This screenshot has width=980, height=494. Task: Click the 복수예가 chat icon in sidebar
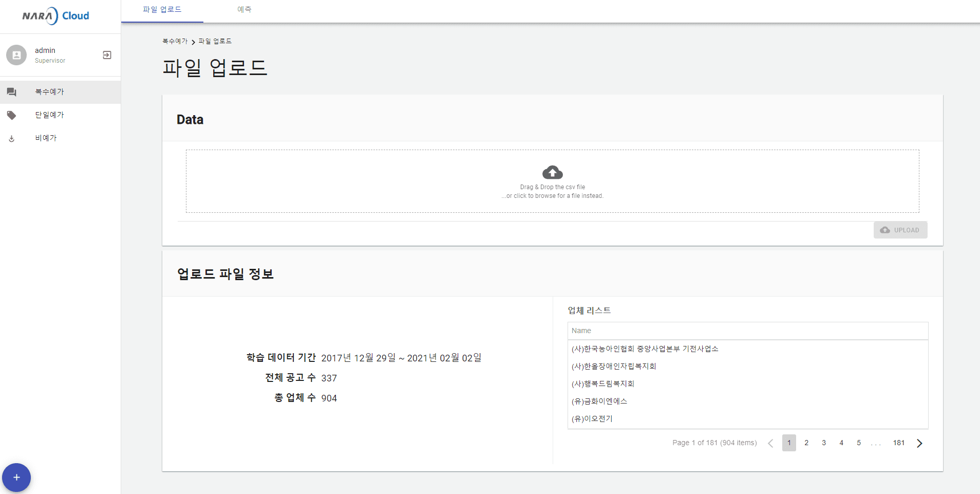11,92
